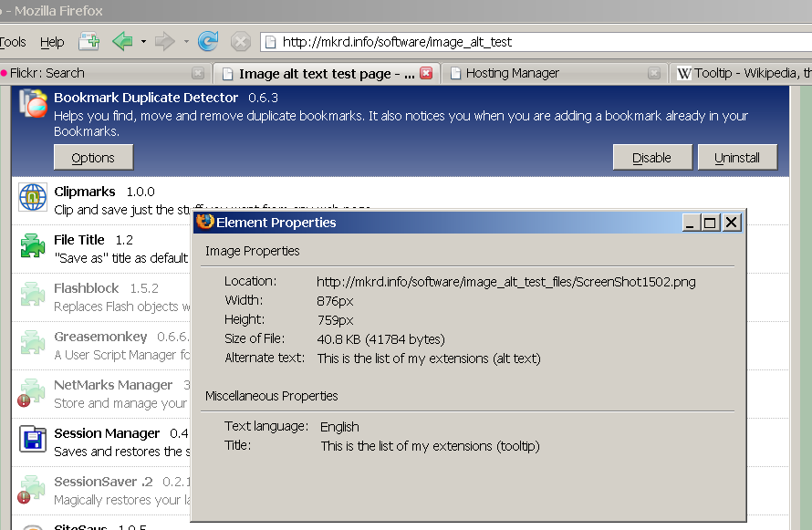Minimize the Element Properties dialog
Image resolution: width=812 pixels, height=530 pixels.
pos(690,223)
